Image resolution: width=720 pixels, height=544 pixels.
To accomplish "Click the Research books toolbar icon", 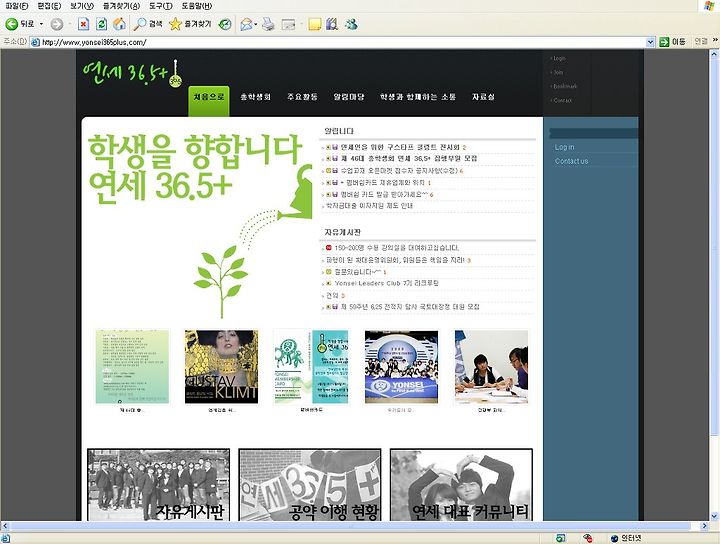I will click(x=332, y=24).
